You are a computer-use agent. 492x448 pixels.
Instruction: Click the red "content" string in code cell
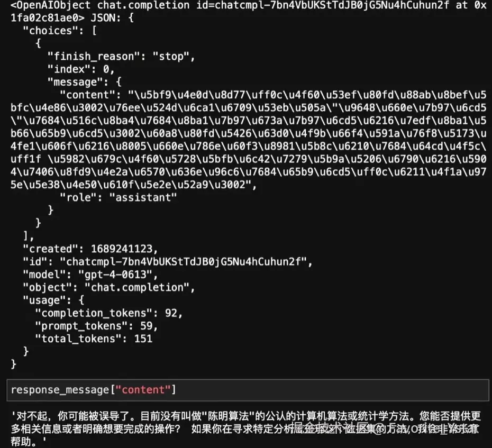click(143, 390)
